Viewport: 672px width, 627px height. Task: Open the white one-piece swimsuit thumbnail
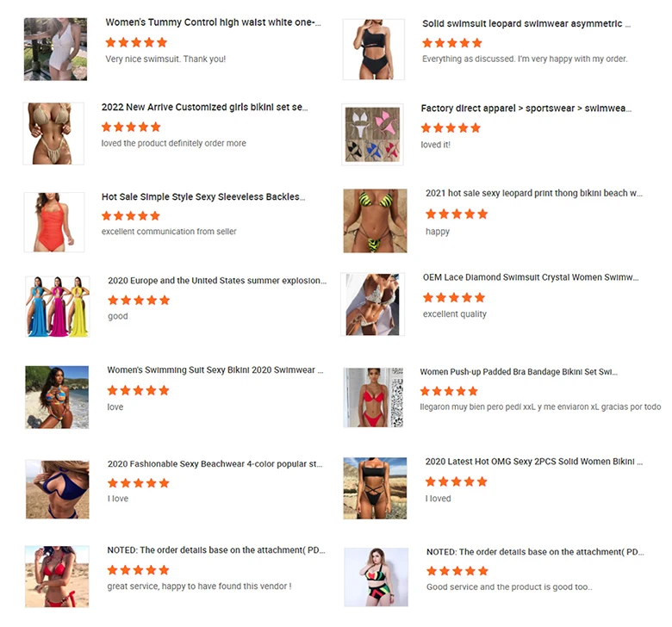point(55,49)
